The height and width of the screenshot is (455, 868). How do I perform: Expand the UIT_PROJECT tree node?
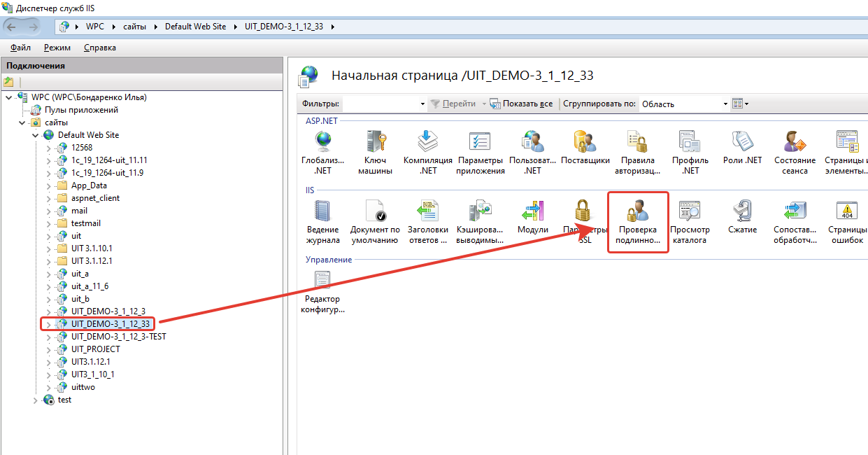pyautogui.click(x=48, y=349)
